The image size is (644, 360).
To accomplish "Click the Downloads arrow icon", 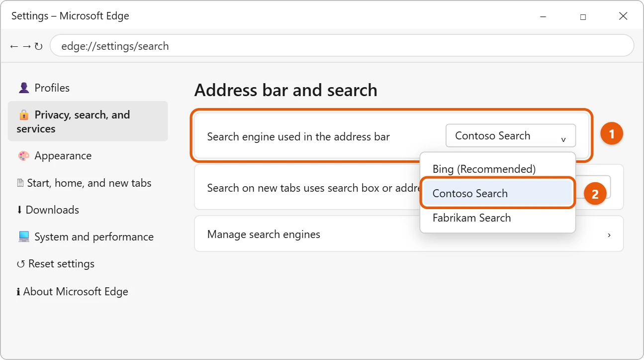I will click(19, 210).
